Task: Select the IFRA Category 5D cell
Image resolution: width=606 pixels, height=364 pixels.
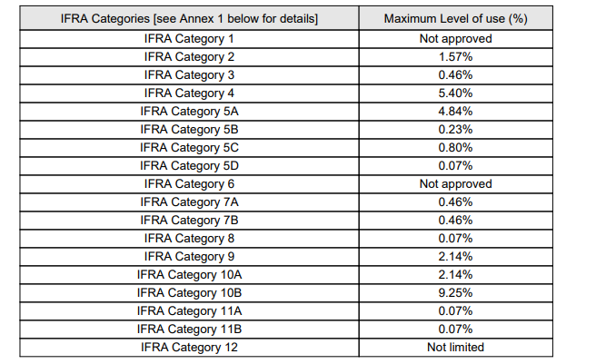Action: pyautogui.click(x=189, y=166)
